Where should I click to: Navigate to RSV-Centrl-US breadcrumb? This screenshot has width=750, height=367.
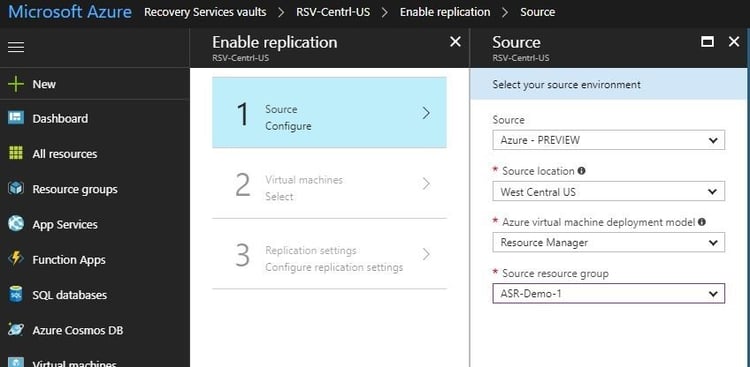point(333,12)
